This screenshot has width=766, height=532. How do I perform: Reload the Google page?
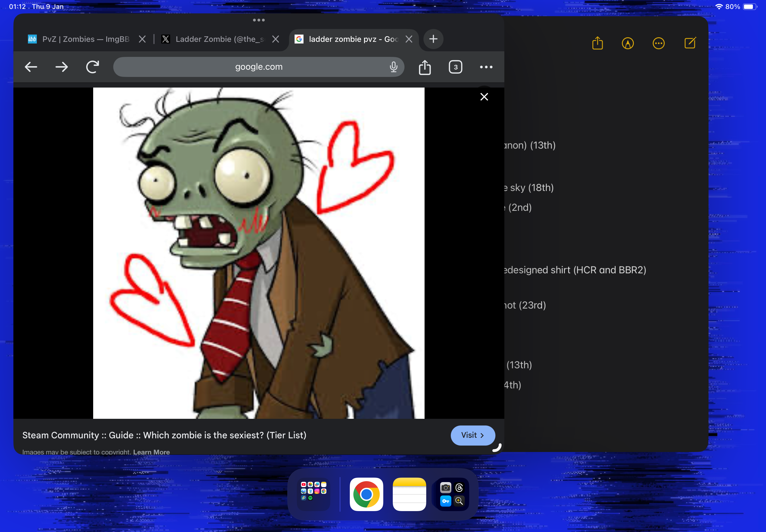click(92, 67)
